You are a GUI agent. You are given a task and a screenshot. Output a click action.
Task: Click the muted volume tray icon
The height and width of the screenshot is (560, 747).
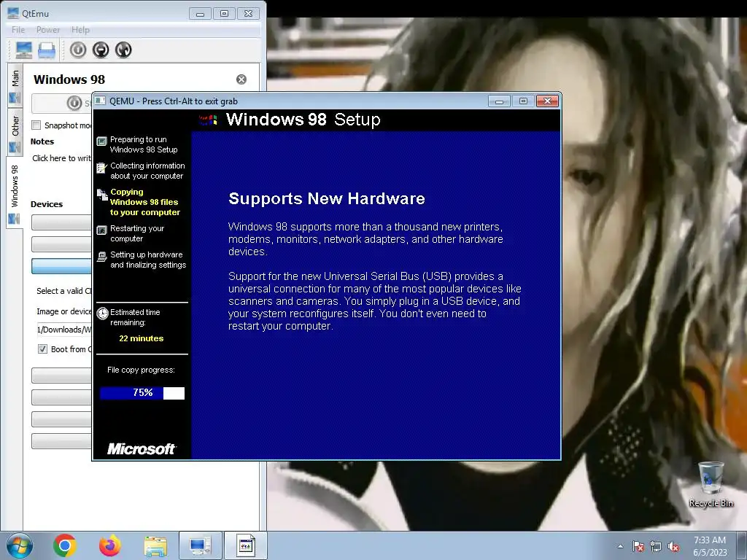coord(673,547)
